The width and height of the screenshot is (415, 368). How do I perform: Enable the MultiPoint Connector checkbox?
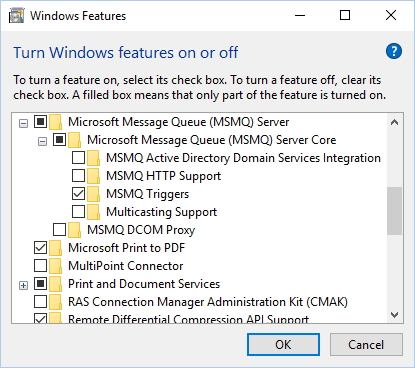40,266
